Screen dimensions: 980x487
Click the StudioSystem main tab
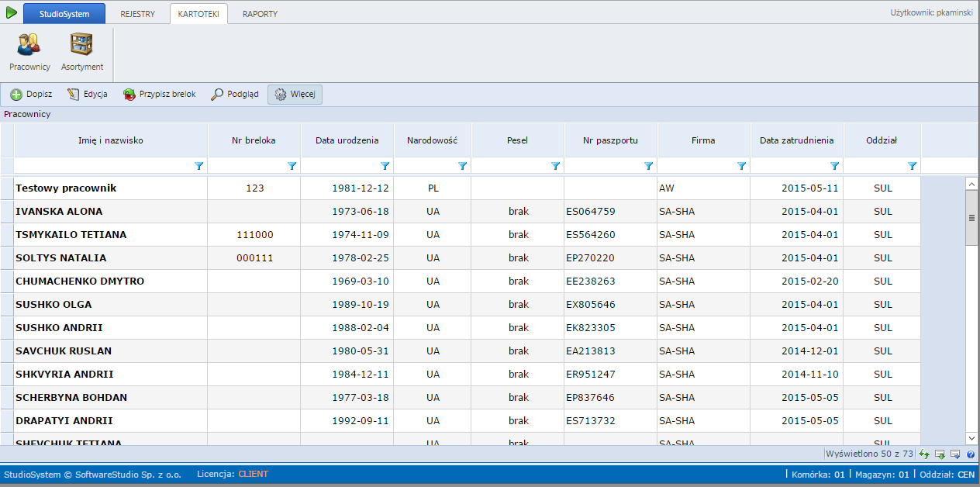point(64,13)
